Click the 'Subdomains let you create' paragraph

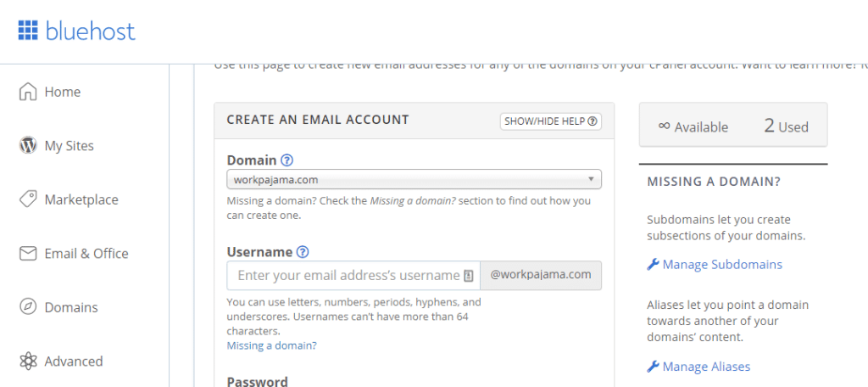[x=726, y=227]
